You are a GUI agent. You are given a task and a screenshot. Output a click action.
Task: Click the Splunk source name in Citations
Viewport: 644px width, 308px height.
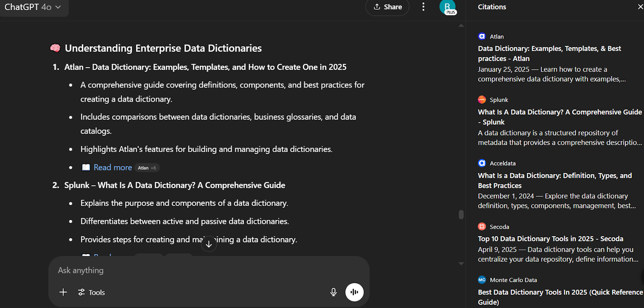tap(499, 100)
